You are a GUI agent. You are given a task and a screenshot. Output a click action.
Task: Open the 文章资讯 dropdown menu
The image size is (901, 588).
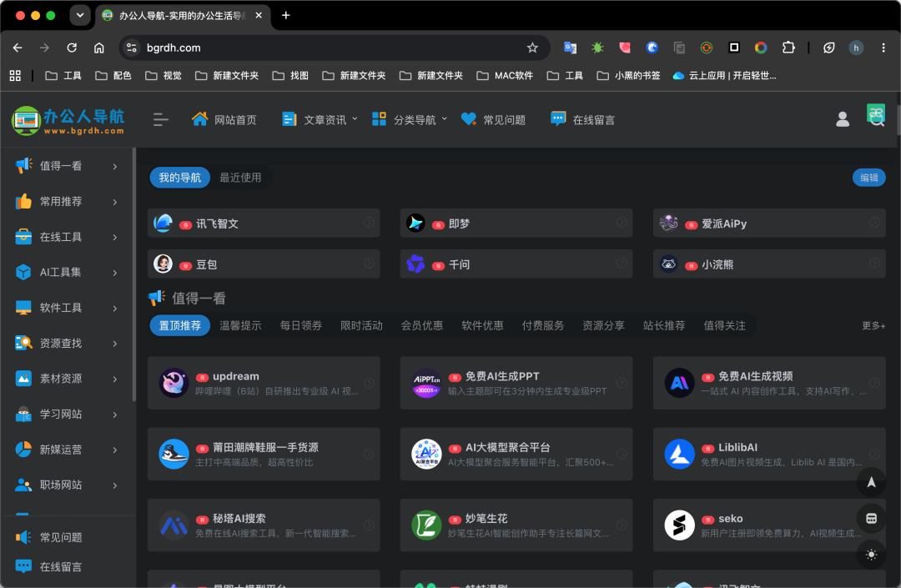320,119
